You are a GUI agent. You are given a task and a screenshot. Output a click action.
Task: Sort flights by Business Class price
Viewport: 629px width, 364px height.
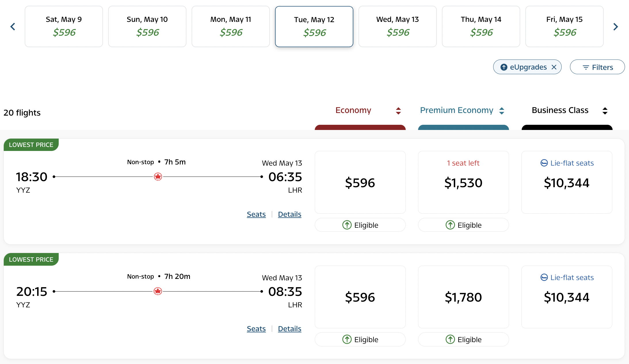click(605, 111)
